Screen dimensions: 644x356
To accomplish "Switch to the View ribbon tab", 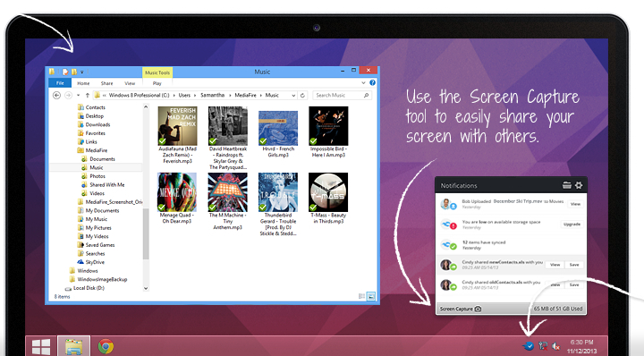I will [x=130, y=83].
